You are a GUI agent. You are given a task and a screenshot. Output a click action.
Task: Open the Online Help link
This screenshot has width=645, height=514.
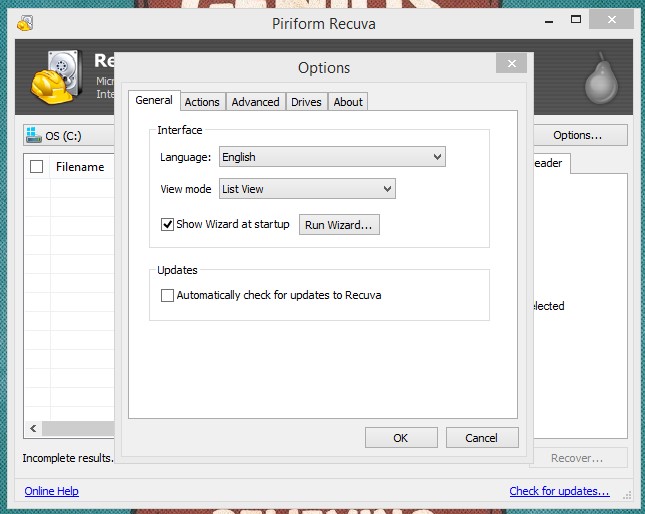(x=51, y=491)
